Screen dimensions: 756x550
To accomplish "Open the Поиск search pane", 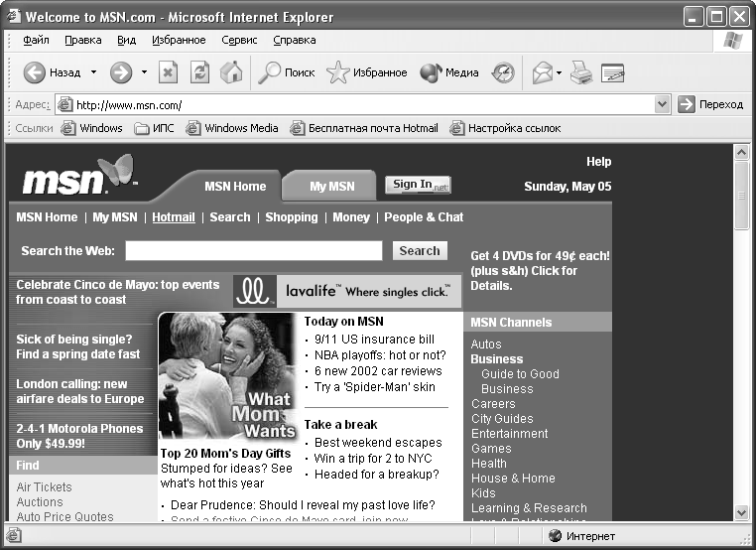I will coord(287,72).
